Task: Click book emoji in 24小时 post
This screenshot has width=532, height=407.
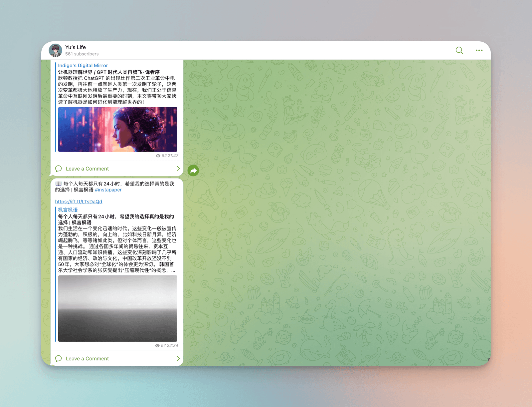Action: tap(58, 184)
